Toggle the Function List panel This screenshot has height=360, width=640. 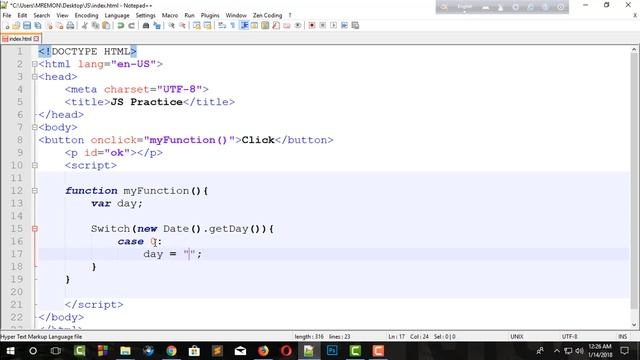click(276, 25)
